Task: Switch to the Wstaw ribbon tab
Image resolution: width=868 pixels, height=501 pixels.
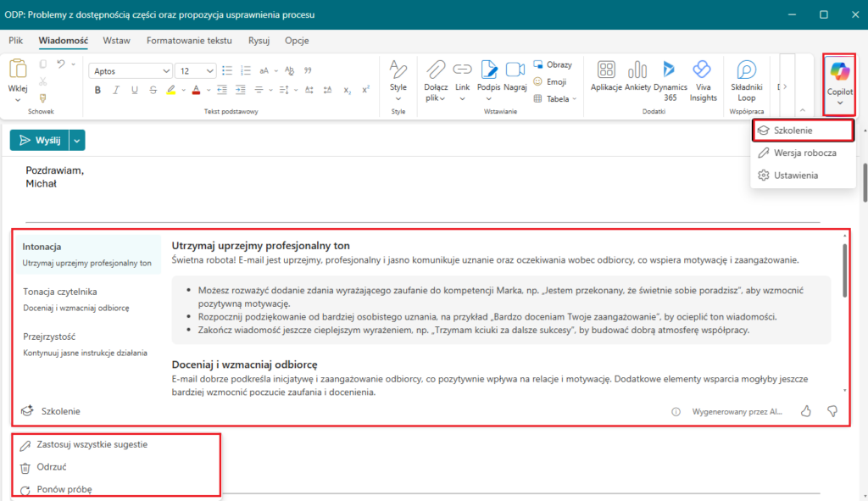Action: coord(117,40)
